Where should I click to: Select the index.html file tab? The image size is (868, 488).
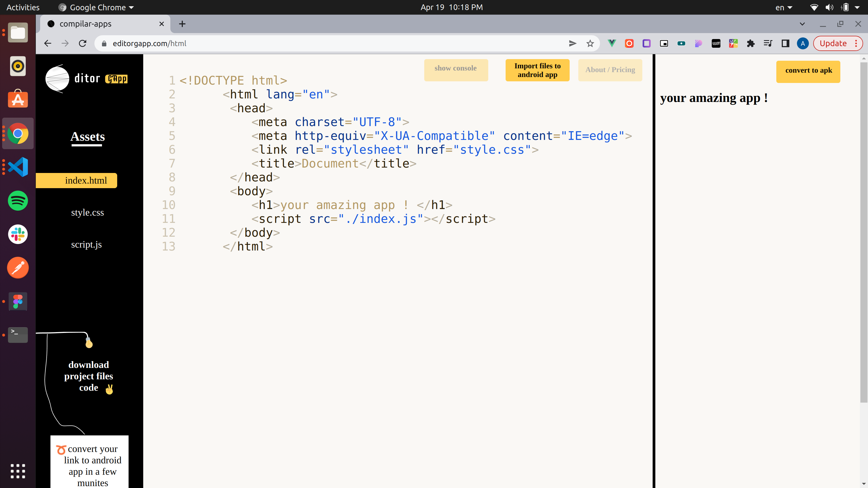click(x=86, y=181)
